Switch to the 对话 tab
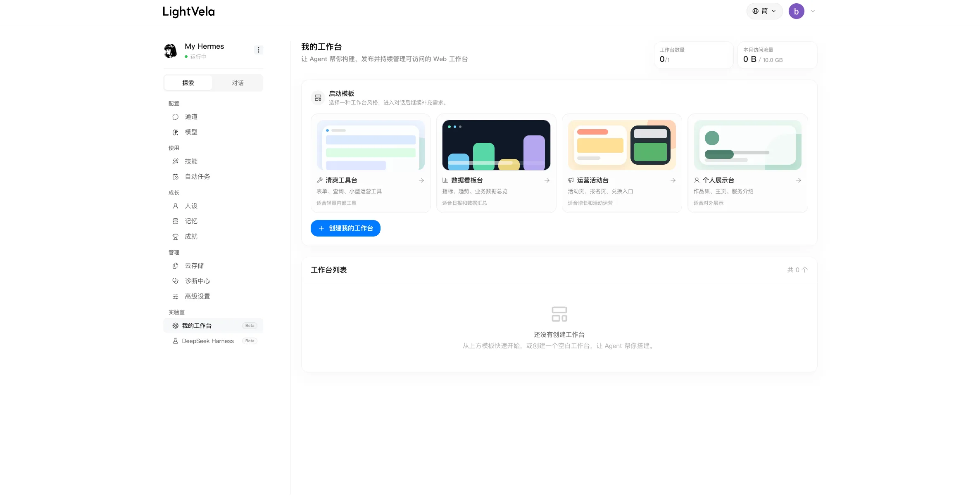The image size is (980, 504). (x=238, y=83)
